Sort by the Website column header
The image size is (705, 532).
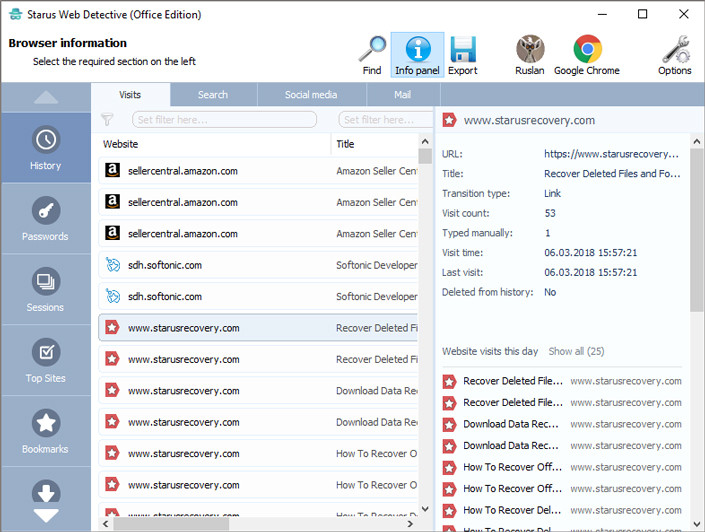pos(214,144)
